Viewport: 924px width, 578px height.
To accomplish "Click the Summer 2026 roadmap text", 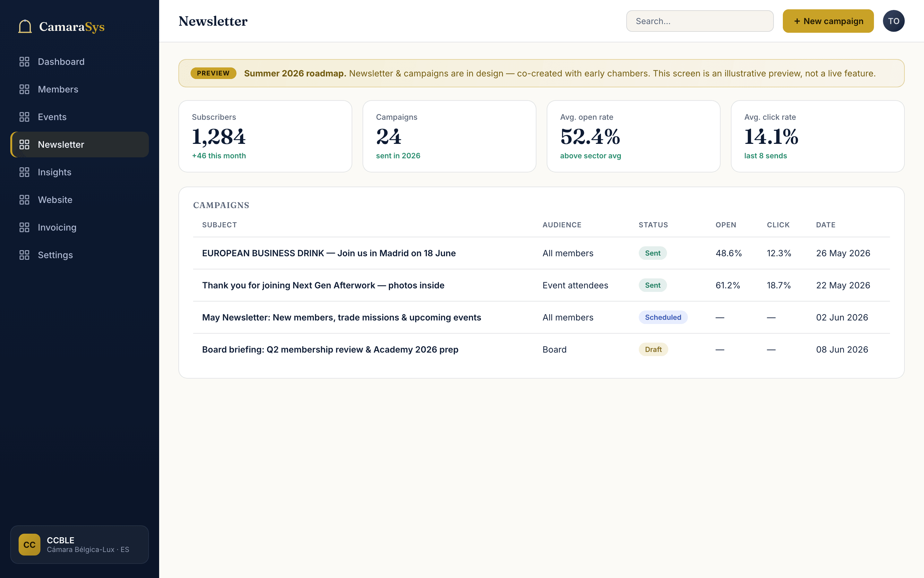I will click(x=295, y=74).
